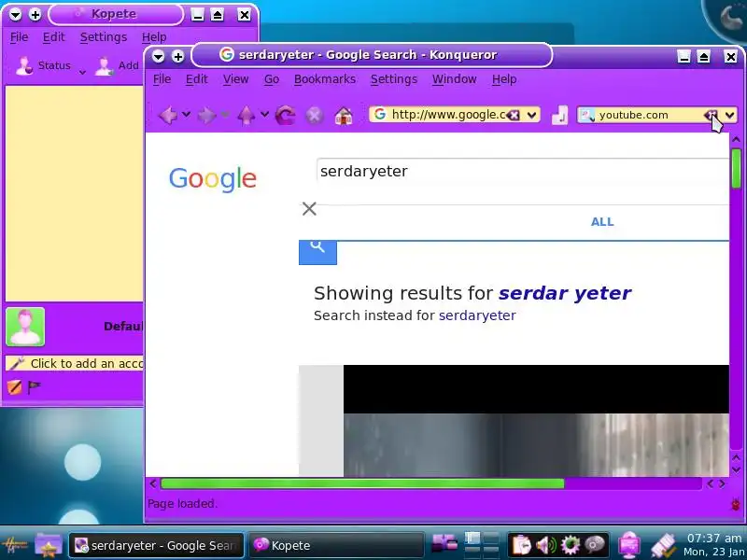
Task: Expand the Back history dropdown arrow
Action: click(186, 114)
